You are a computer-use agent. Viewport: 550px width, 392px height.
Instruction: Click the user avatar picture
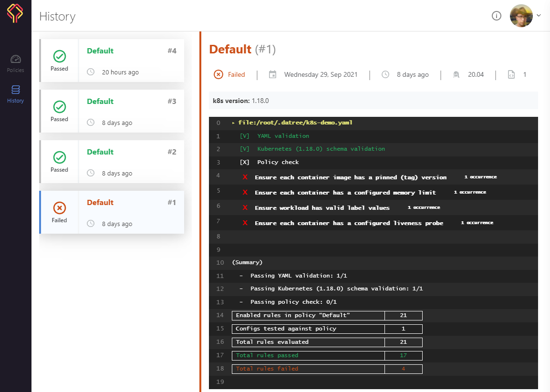[521, 16]
